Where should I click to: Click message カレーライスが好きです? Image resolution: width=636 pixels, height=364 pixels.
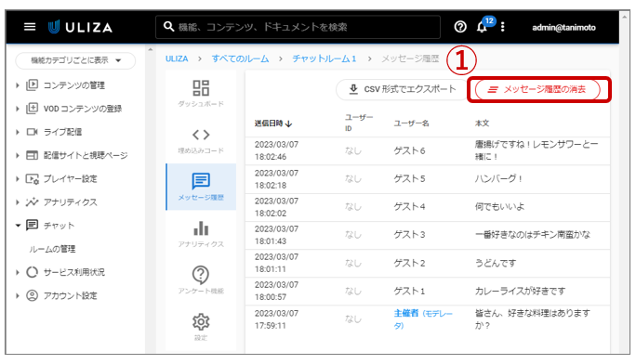pos(520,292)
